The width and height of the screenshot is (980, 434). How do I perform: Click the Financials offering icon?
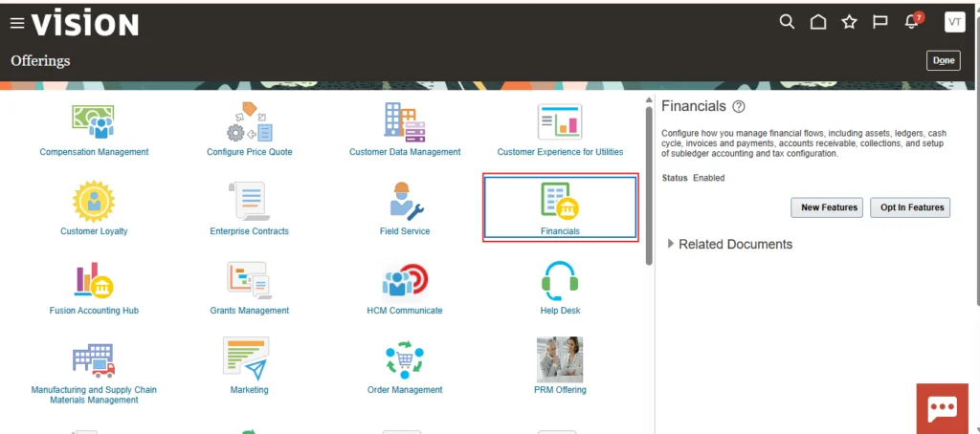tap(559, 201)
